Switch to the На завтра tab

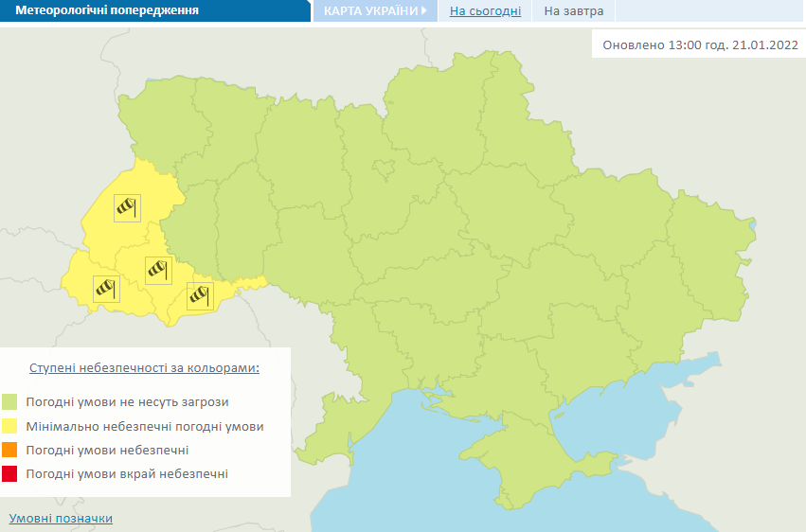(574, 10)
